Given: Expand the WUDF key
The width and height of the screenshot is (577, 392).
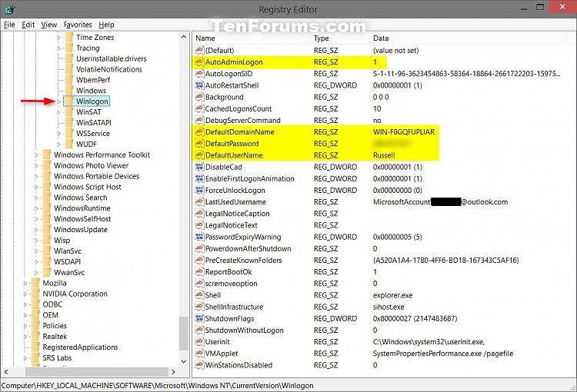Looking at the screenshot, I should 58,145.
